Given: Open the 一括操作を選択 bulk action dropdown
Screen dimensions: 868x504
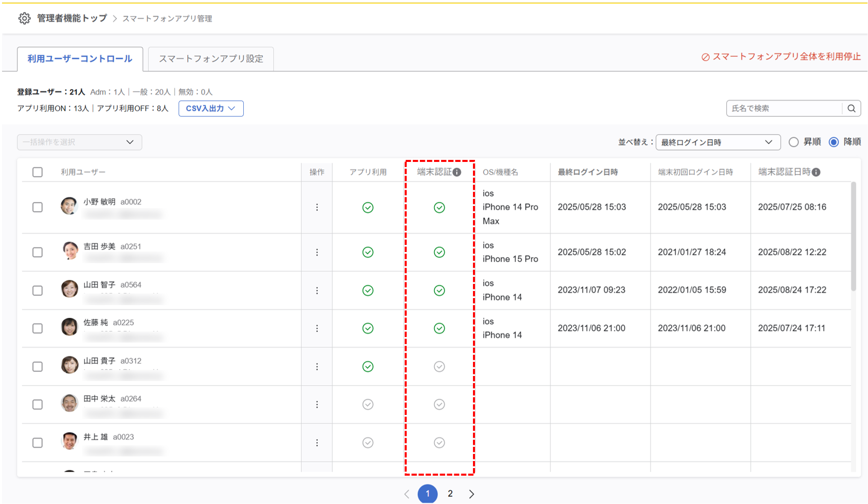Looking at the screenshot, I should [x=79, y=142].
